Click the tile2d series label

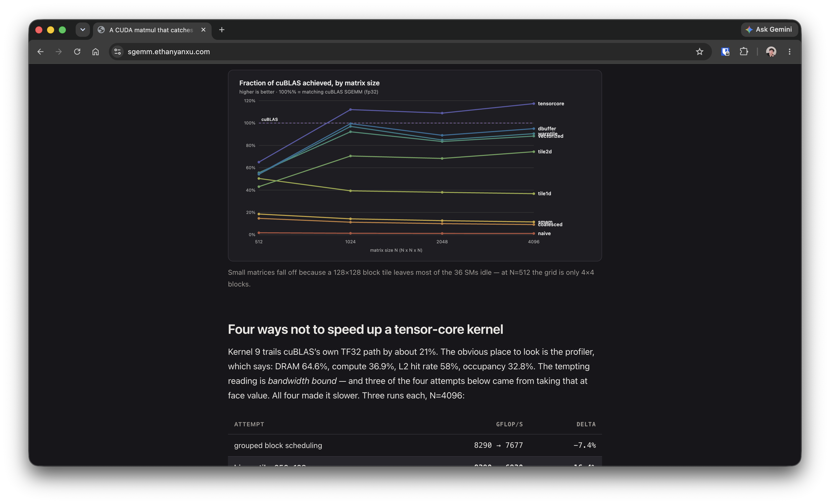coord(545,152)
